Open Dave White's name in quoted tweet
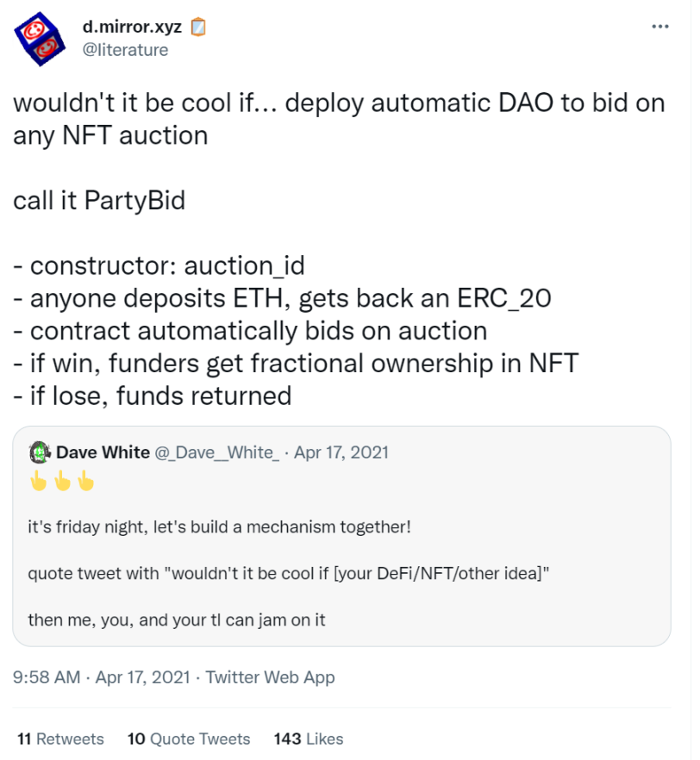 pyautogui.click(x=103, y=452)
